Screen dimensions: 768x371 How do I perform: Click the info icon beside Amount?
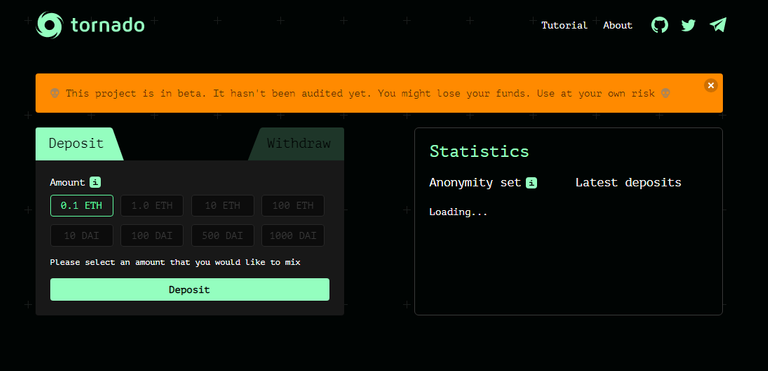pyautogui.click(x=95, y=182)
